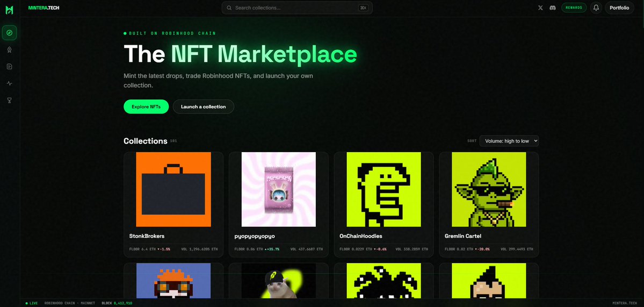The image size is (644, 307).
Task: Click the FLOOR 0.0229 ETH value
Action: (356, 249)
